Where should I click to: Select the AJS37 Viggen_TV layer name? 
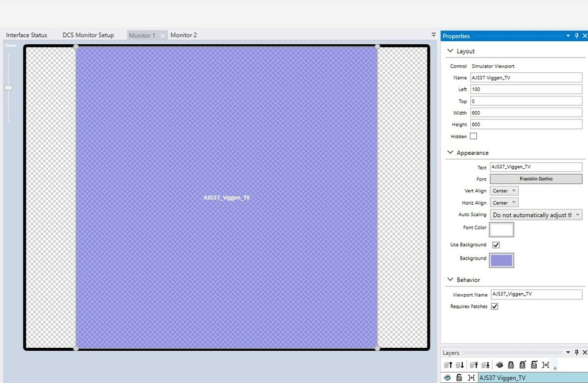click(x=503, y=378)
